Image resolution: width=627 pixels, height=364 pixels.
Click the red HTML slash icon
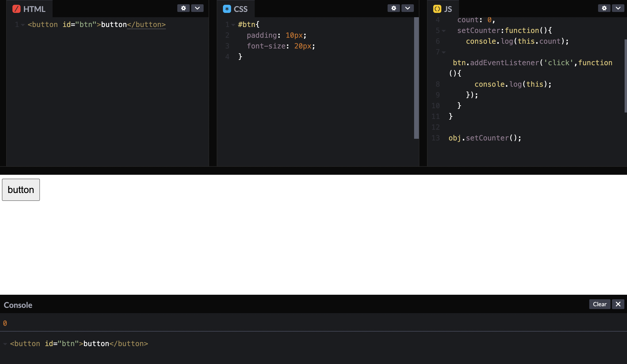16,9
